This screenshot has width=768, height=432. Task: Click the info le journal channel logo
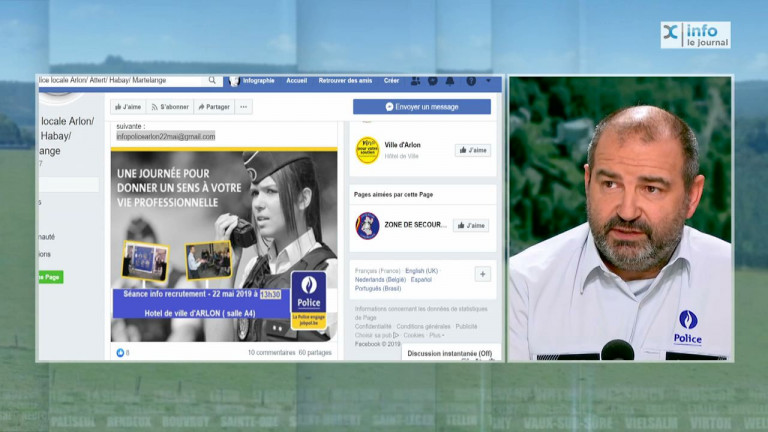pos(696,35)
